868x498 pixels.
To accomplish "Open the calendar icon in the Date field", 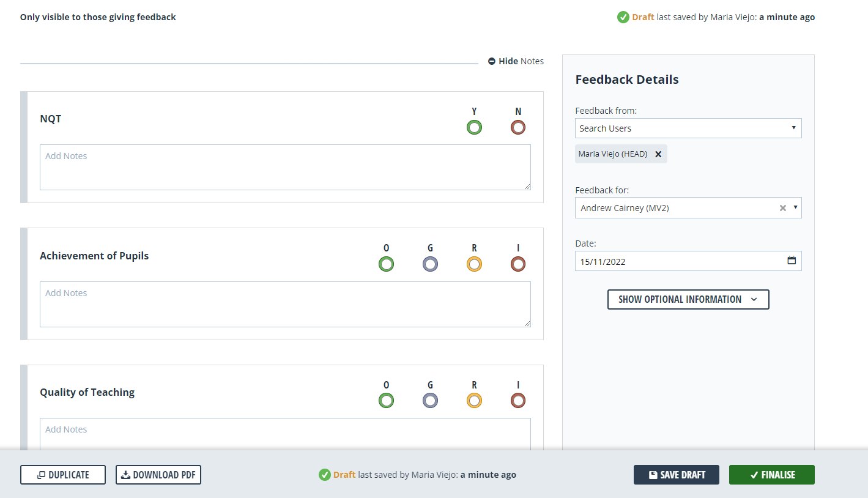I will [792, 261].
